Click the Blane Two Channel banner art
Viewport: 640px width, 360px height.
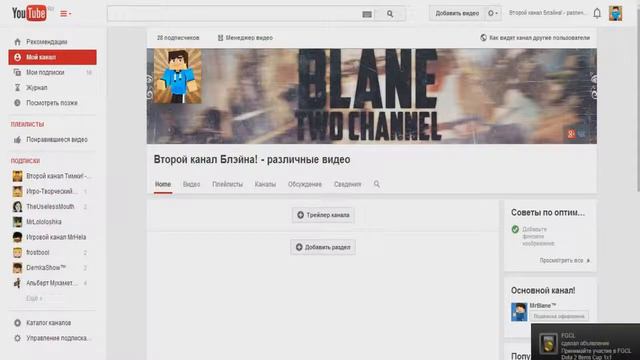tap(371, 96)
